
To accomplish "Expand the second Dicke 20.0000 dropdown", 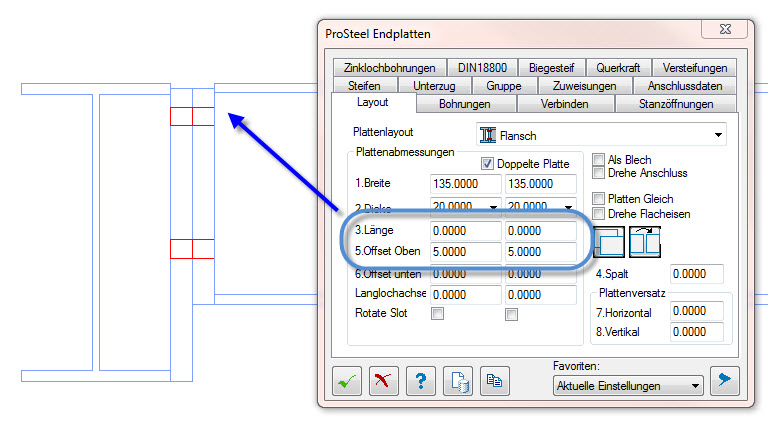I will tap(568, 206).
